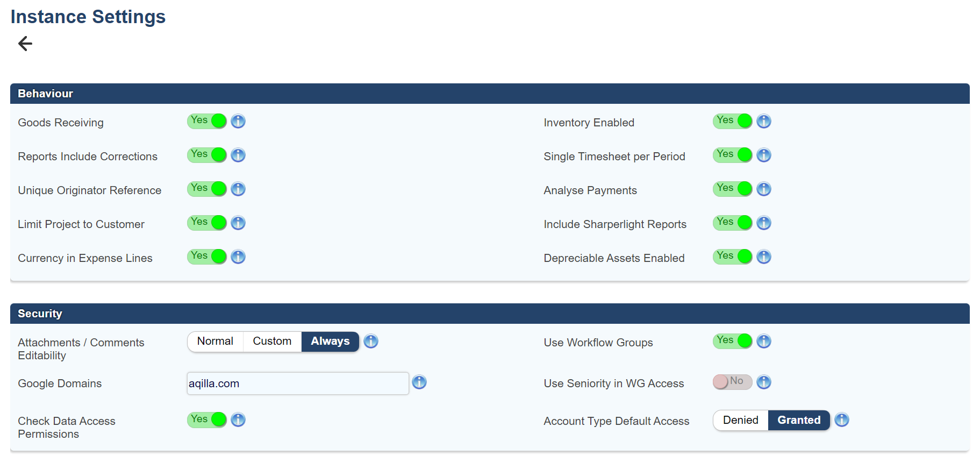Screen dimensions: 980x462
Task: Choose Custom editability option
Action: (x=272, y=342)
